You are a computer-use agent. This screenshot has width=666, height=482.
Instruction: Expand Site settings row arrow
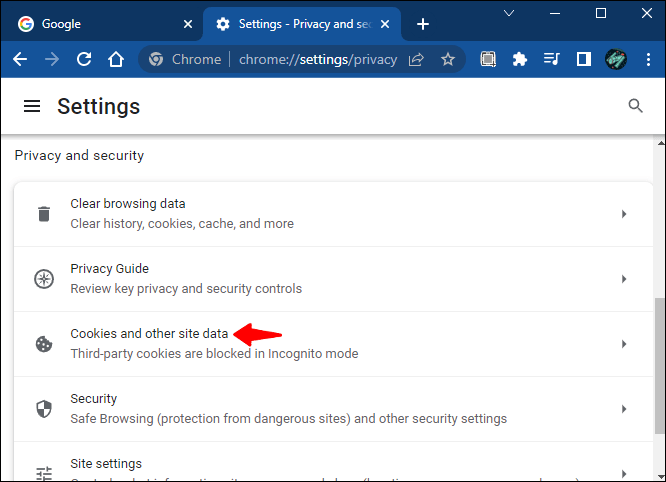pyautogui.click(x=624, y=474)
